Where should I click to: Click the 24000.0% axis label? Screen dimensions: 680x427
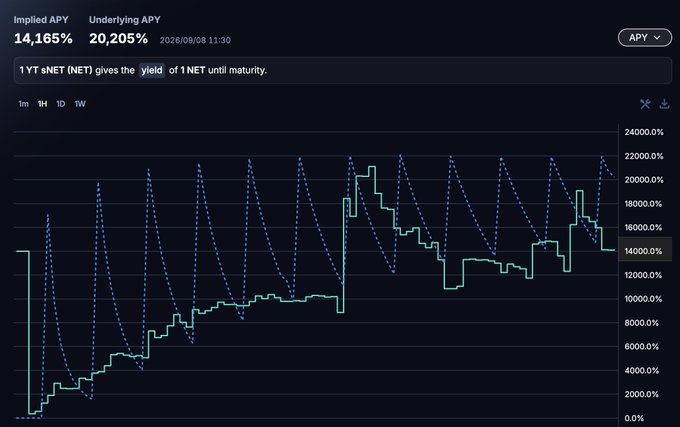point(644,132)
